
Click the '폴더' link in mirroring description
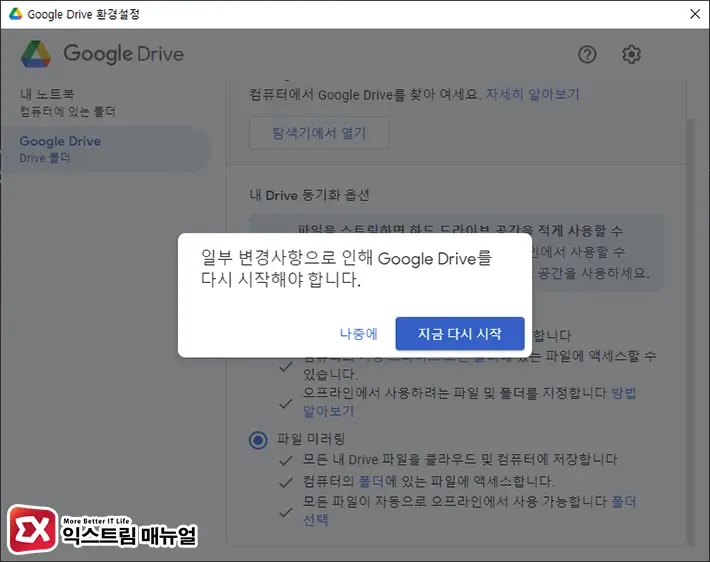[371, 481]
